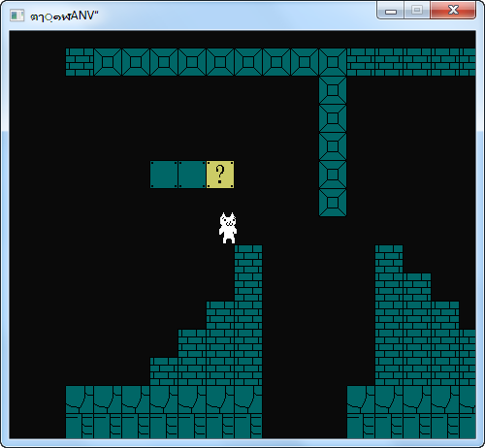Click the ground tile on the right platform's left edge
485x448 pixels.
(x=361, y=400)
